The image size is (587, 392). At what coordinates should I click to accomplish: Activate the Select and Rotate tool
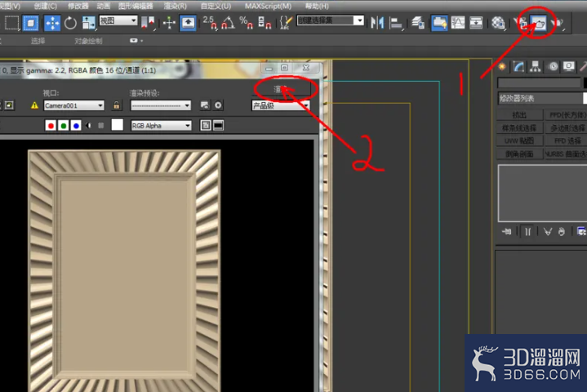point(70,23)
